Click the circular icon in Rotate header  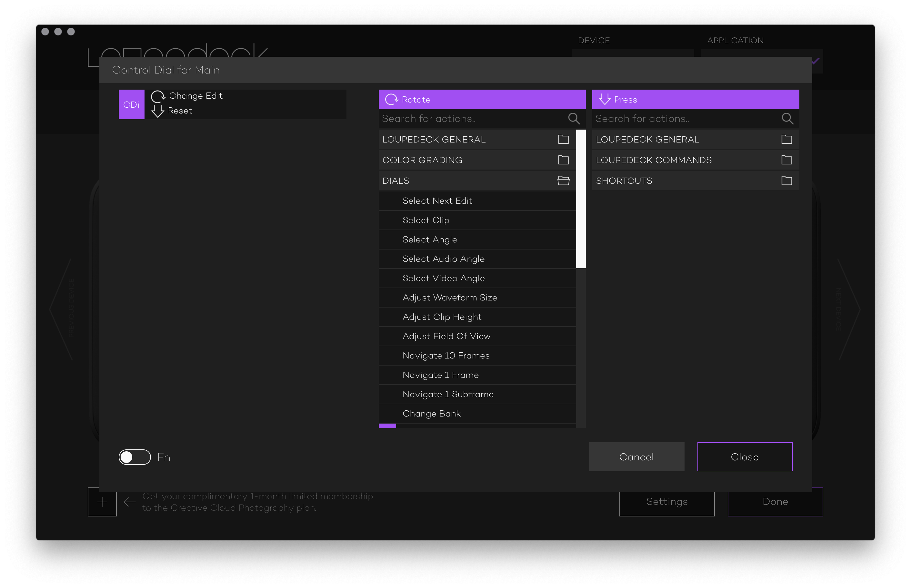[x=391, y=100]
